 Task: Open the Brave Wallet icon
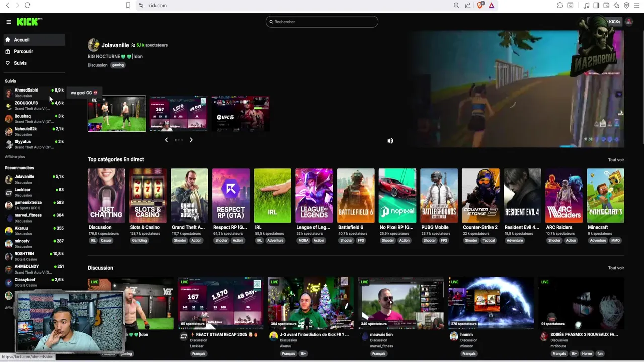pos(606,5)
